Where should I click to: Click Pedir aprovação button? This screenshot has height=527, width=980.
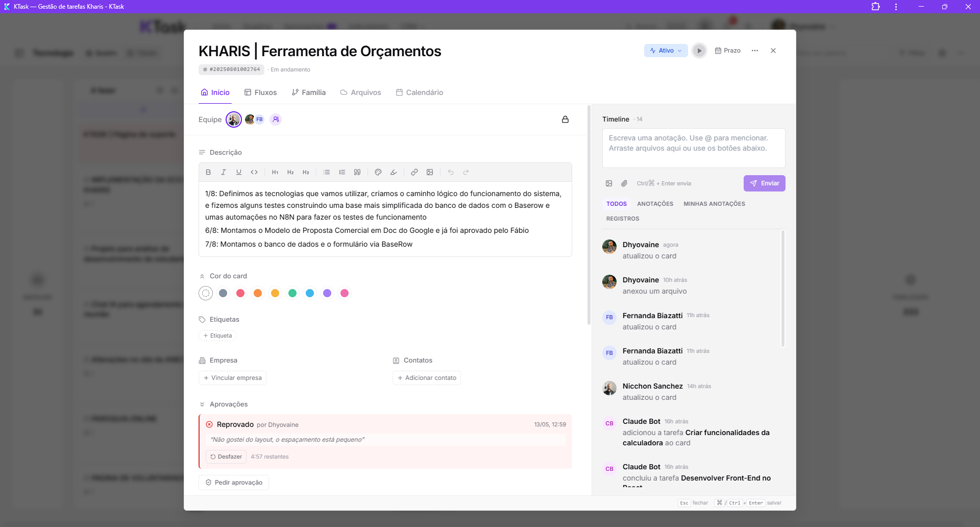coord(234,483)
